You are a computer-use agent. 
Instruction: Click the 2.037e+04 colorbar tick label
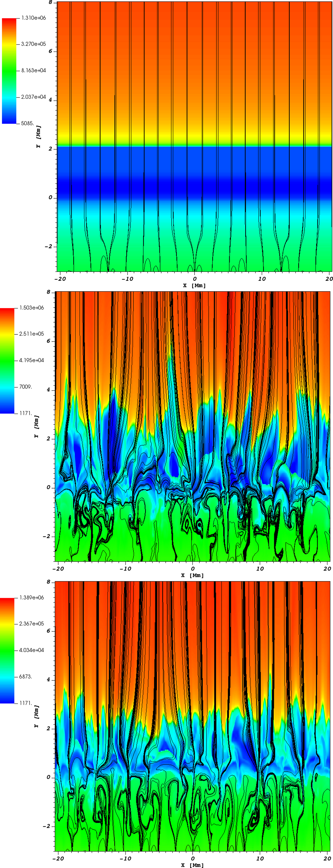[x=33, y=97]
